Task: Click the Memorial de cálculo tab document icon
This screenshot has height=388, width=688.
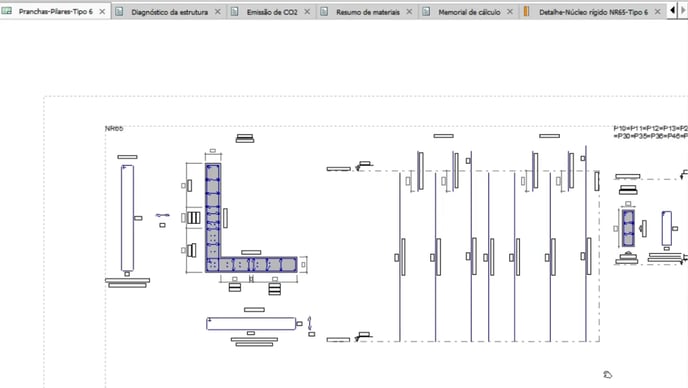Action: pyautogui.click(x=426, y=12)
